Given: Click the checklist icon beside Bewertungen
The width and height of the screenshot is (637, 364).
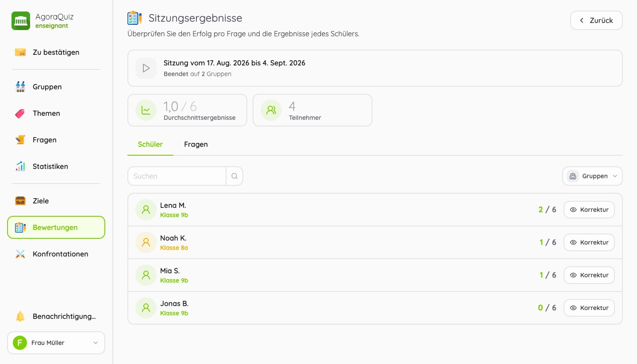Looking at the screenshot, I should click(20, 227).
